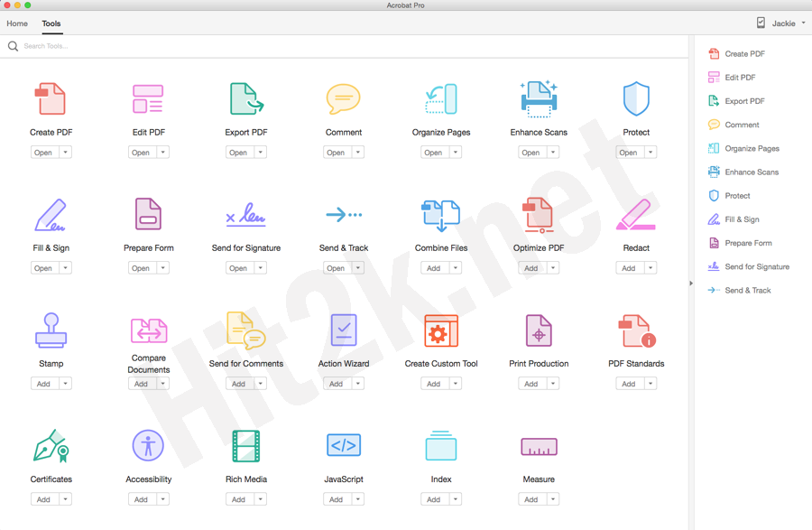Expand the dropdown arrow next to Export PDF Open
812x530 pixels.
coord(261,153)
